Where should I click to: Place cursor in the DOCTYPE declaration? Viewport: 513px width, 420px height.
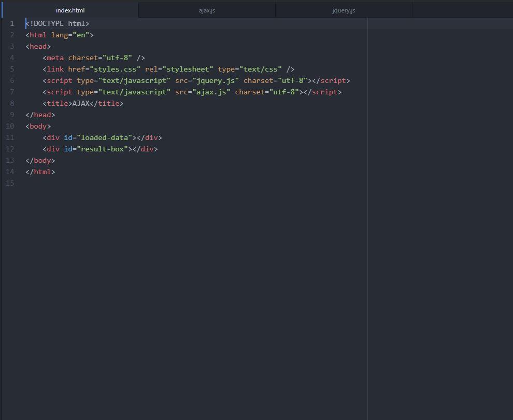click(x=57, y=23)
